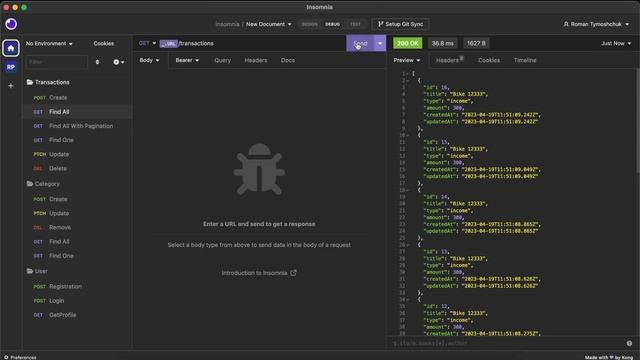Click the URL field with /transactions

click(x=251, y=43)
